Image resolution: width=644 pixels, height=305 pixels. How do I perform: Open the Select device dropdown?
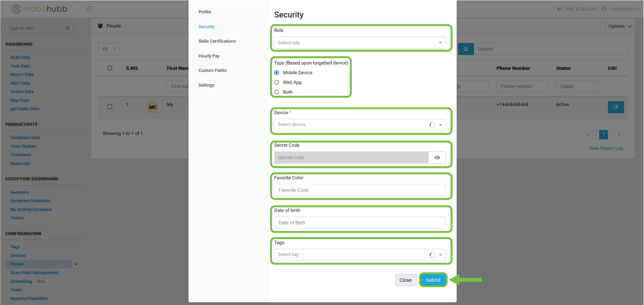tap(359, 125)
